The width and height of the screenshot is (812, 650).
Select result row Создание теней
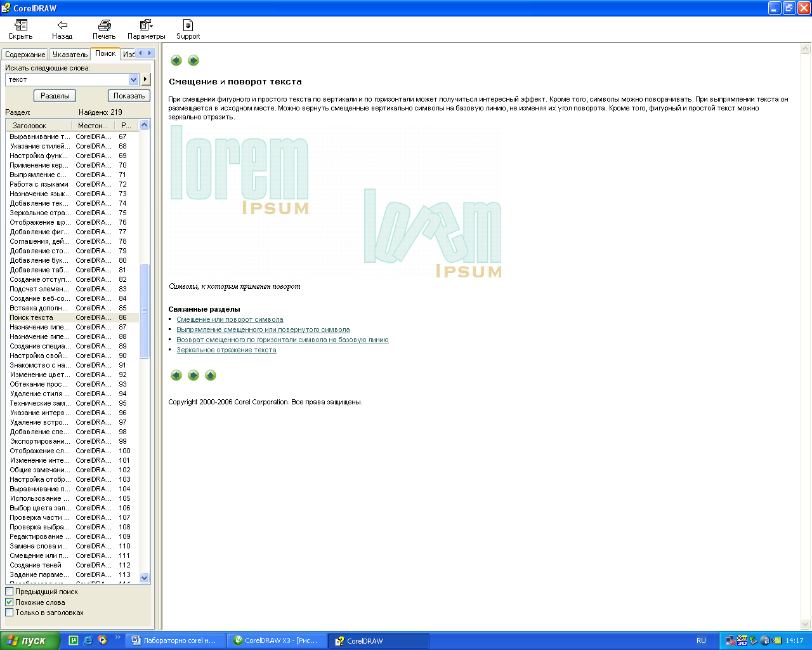click(72, 565)
